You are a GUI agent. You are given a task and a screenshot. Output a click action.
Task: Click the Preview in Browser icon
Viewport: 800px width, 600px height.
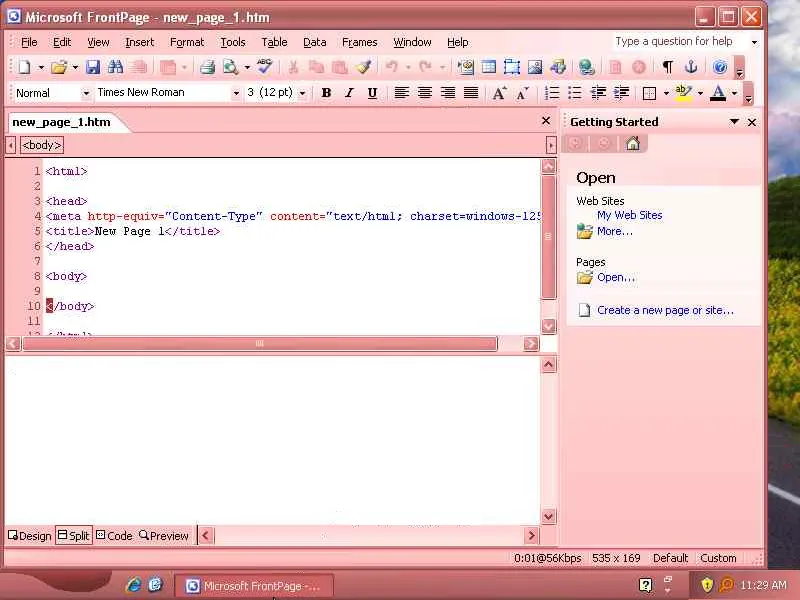pos(230,67)
